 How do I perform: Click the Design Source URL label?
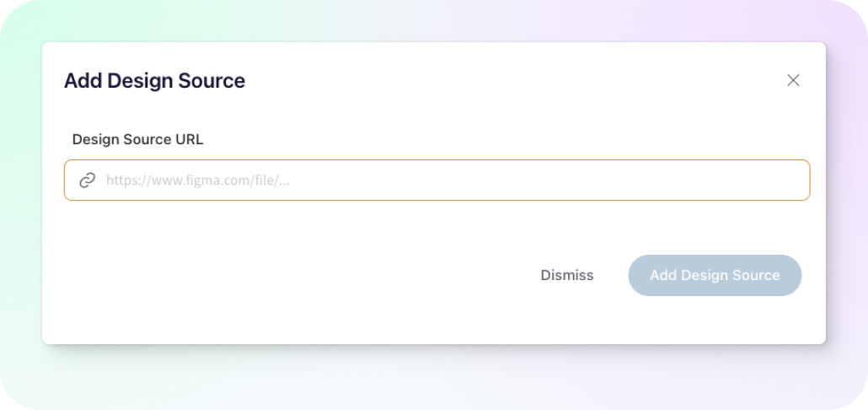click(x=138, y=140)
